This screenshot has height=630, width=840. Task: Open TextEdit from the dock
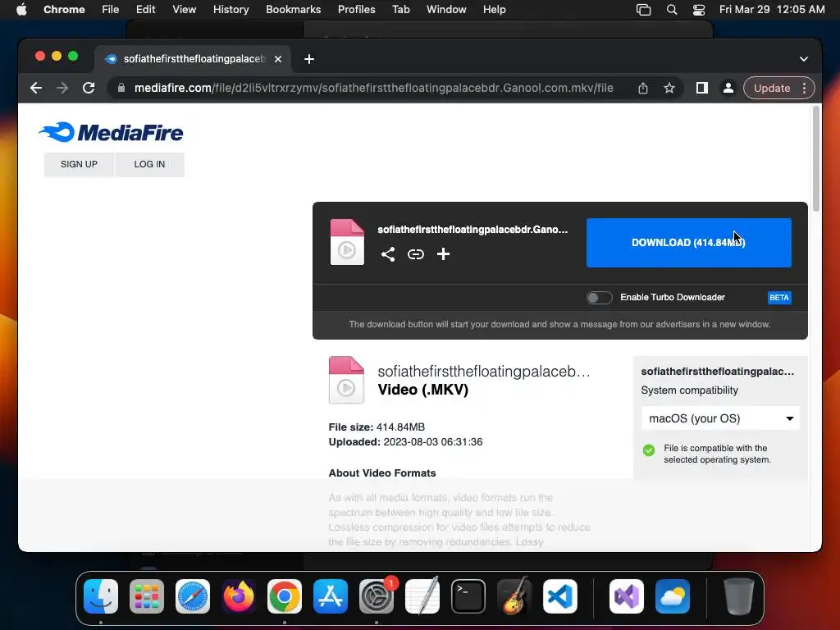[x=422, y=596]
